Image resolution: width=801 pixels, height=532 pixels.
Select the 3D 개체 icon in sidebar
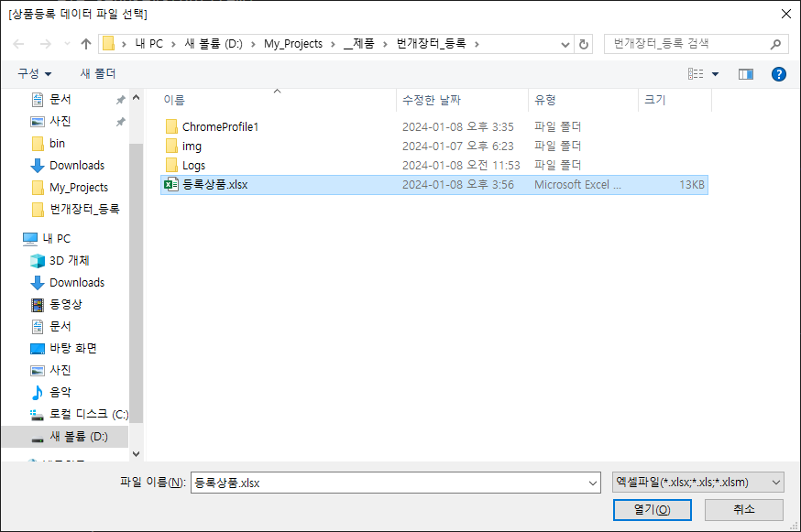click(x=38, y=261)
